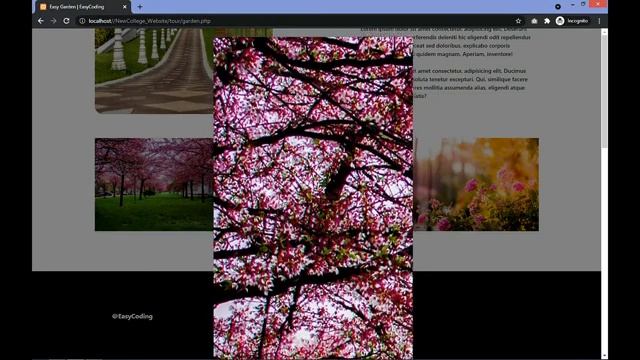Minimize the Chrome window
Screen dimensions: 640x360
pos(573,4)
